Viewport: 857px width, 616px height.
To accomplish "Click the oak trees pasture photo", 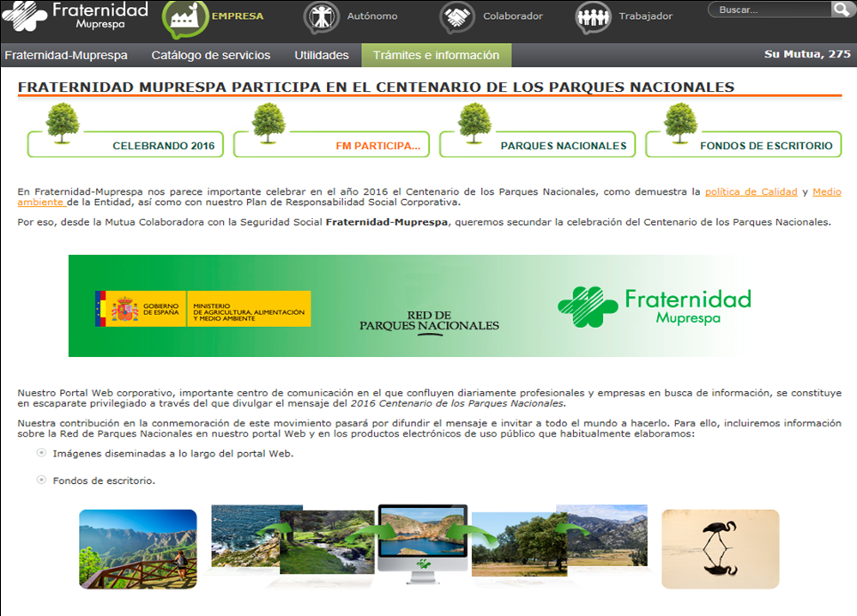I will pyautogui.click(x=519, y=545).
